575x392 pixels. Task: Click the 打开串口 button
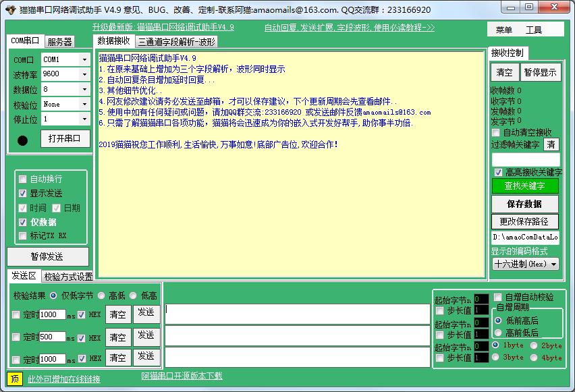tap(65, 138)
